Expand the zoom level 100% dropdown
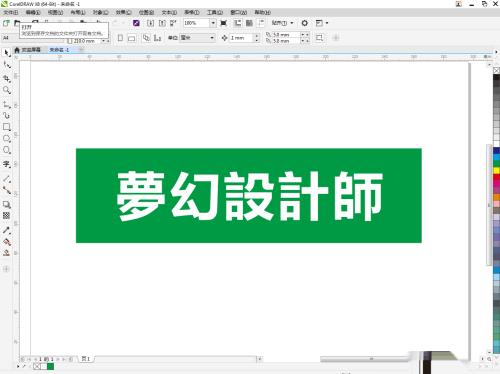Image resolution: width=500 pixels, height=374 pixels. click(213, 23)
